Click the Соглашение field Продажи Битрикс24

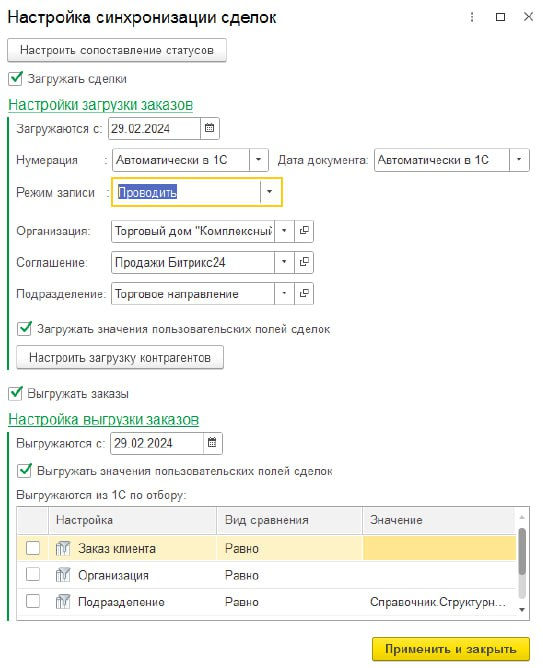[x=193, y=262]
